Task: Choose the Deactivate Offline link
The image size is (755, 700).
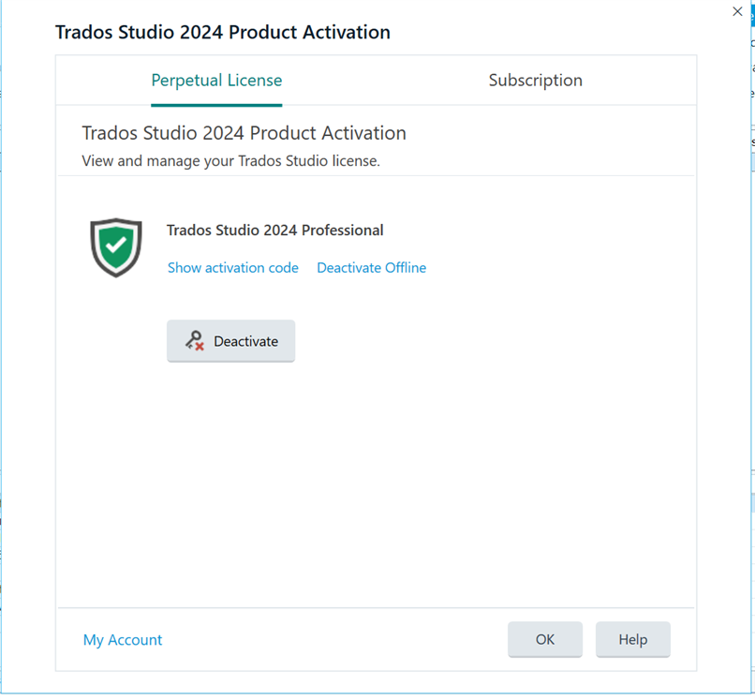Action: pyautogui.click(x=371, y=267)
